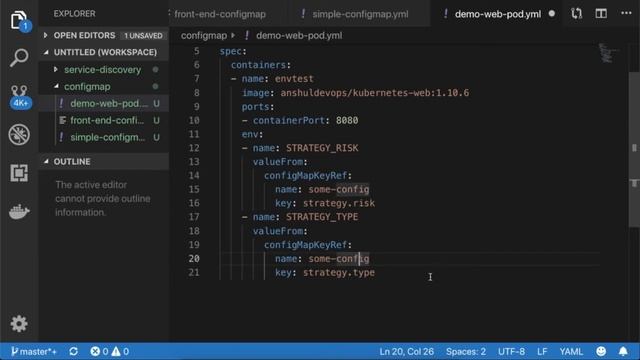The width and height of the screenshot is (640, 360).
Task: Click strategy.risk key value
Action: pyautogui.click(x=338, y=203)
